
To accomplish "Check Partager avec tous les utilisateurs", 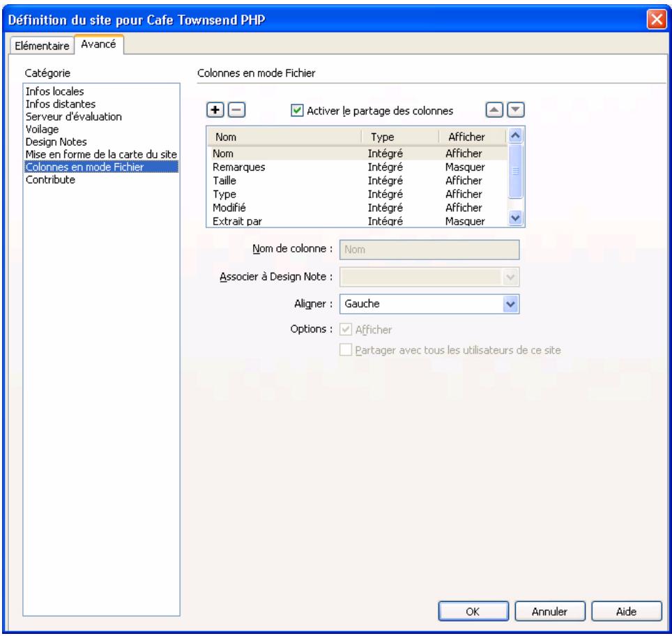I will click(346, 350).
